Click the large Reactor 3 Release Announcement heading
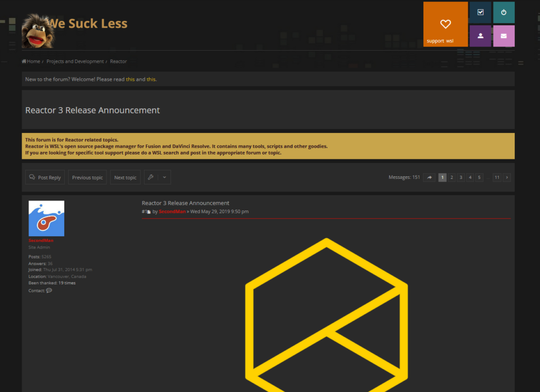Image resolution: width=540 pixels, height=392 pixels. point(92,110)
